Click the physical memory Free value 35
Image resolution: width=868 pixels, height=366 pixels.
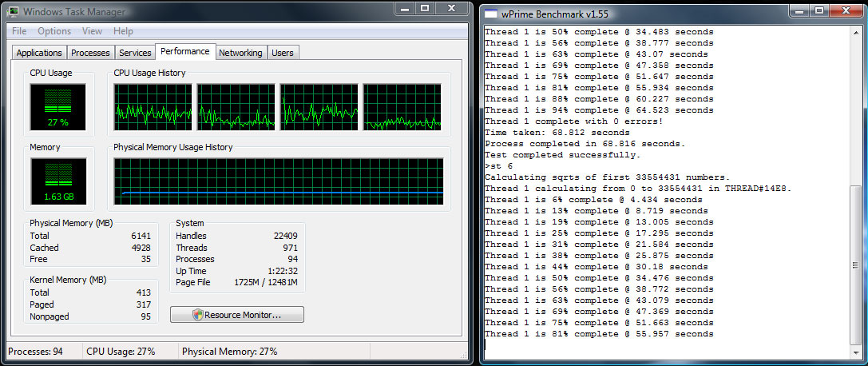tap(145, 259)
